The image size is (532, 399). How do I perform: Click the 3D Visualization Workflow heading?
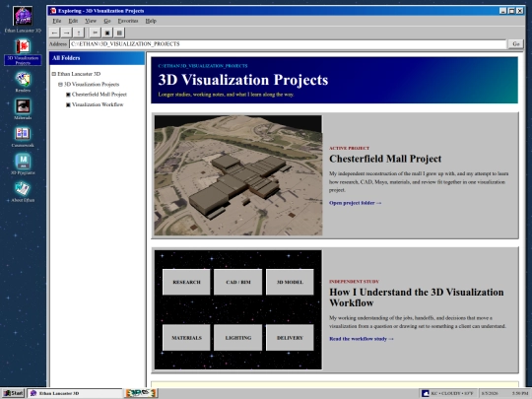(x=417, y=298)
